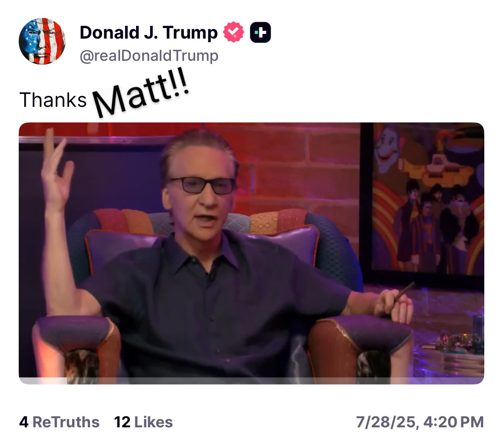The height and width of the screenshot is (448, 503).
Task: Click the dark plus badge icon
Action: 260,32
